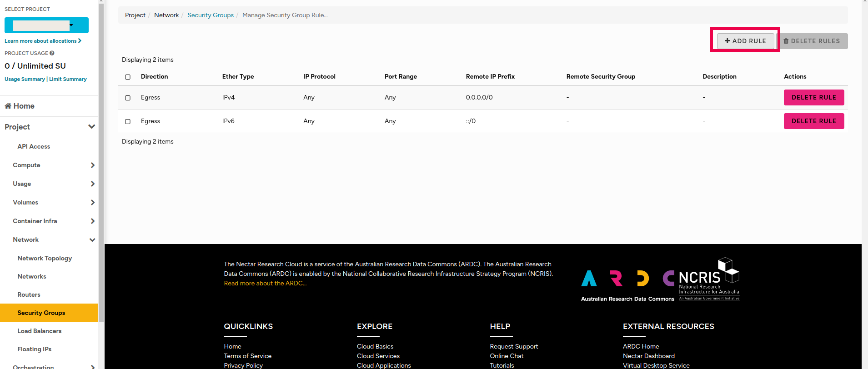Click the Project Usage help icon
Screen dimensions: 868x369
tap(52, 53)
